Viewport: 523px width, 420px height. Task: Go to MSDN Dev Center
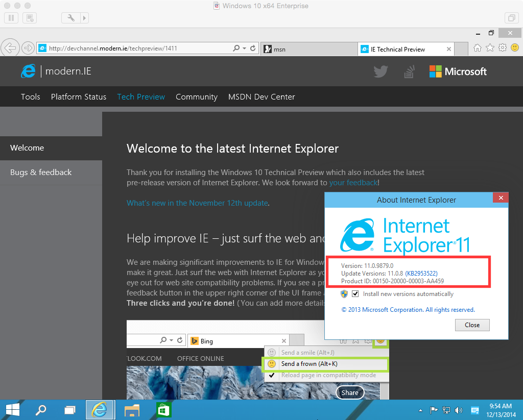tap(261, 96)
